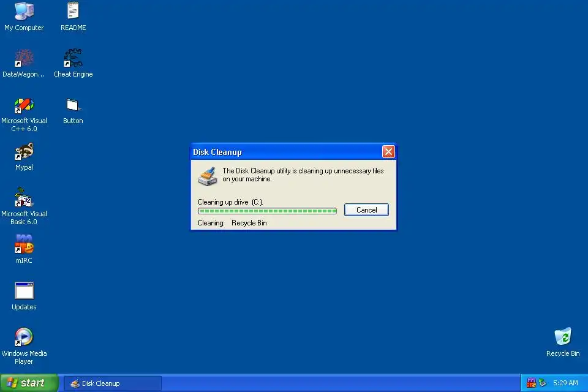Click the green cleanup progress bar
This screenshot has height=392, width=588.
click(268, 211)
